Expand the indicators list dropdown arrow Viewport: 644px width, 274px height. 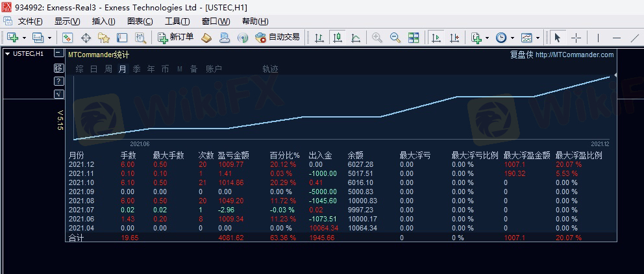[487, 38]
